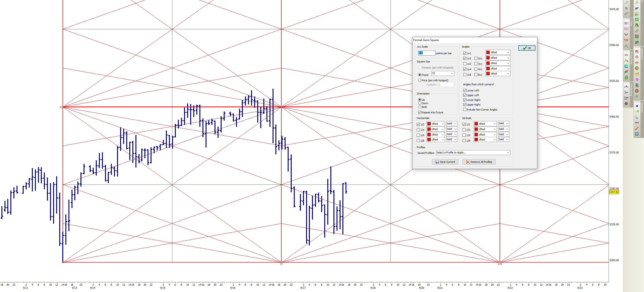The image size is (644, 292).
Task: Select the blue pitchfork tool icon
Action: tap(637, 8)
